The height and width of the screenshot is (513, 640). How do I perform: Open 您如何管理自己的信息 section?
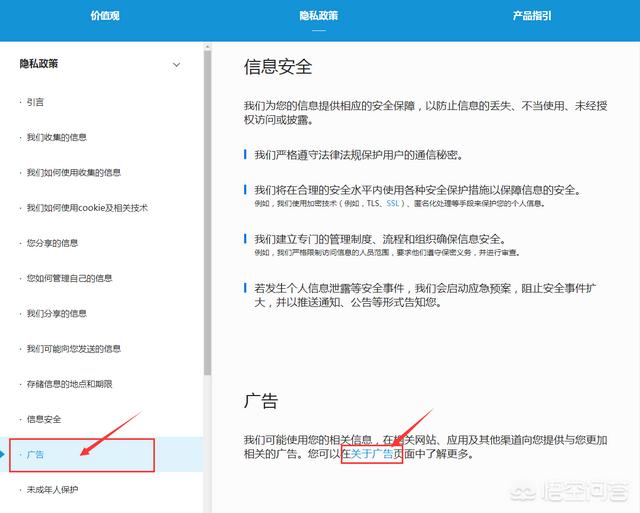point(69,278)
